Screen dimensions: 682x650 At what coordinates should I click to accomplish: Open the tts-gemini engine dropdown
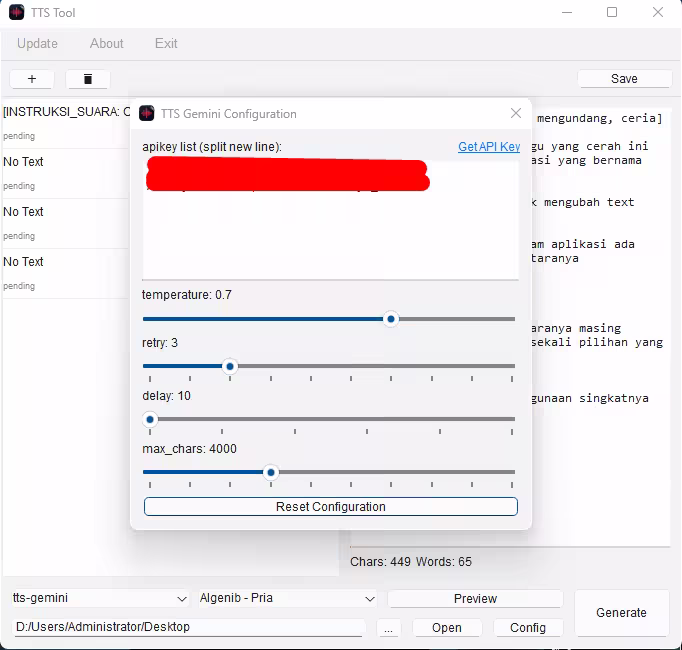point(99,598)
